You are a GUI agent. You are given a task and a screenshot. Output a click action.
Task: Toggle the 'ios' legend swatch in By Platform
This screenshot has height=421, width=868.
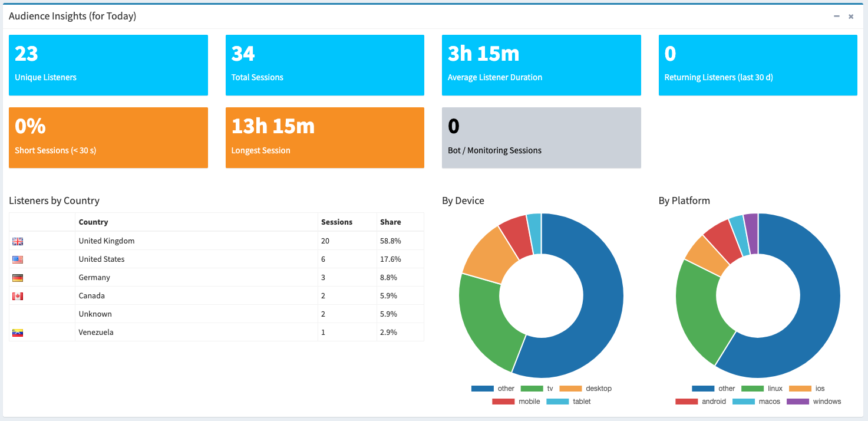(x=800, y=389)
